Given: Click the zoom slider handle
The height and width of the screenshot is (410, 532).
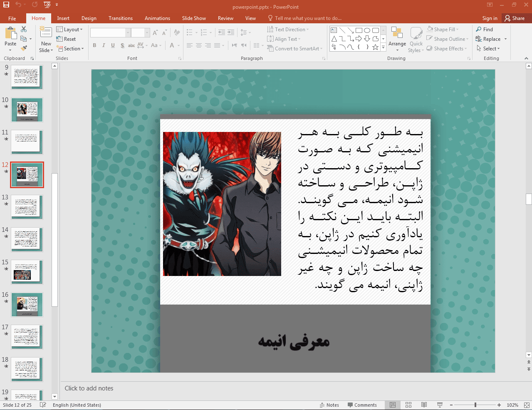Looking at the screenshot, I should pos(475,405).
